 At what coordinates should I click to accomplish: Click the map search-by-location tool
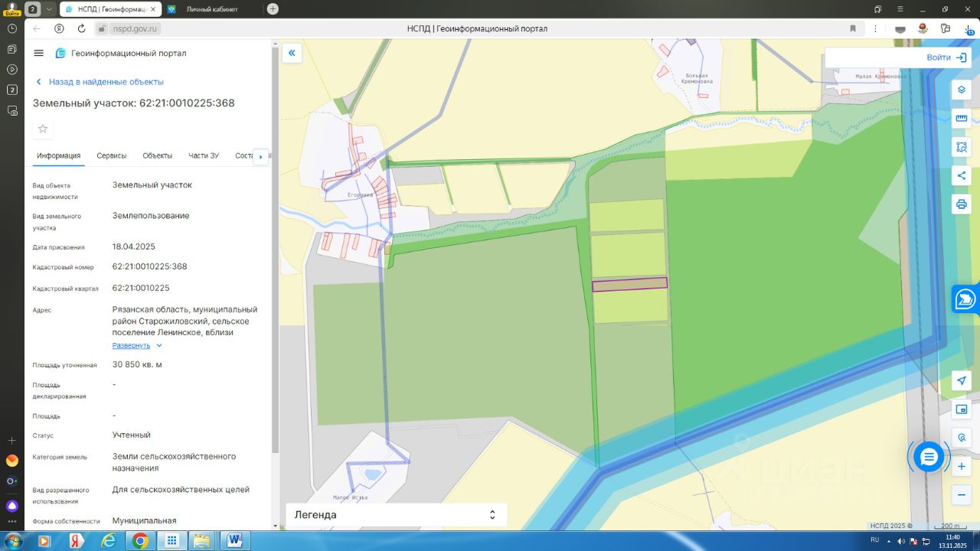pyautogui.click(x=962, y=438)
